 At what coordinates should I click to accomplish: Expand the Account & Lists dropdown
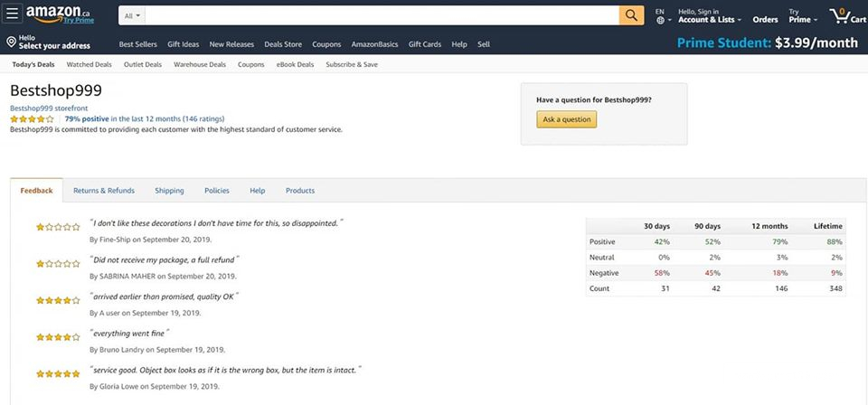709,19
